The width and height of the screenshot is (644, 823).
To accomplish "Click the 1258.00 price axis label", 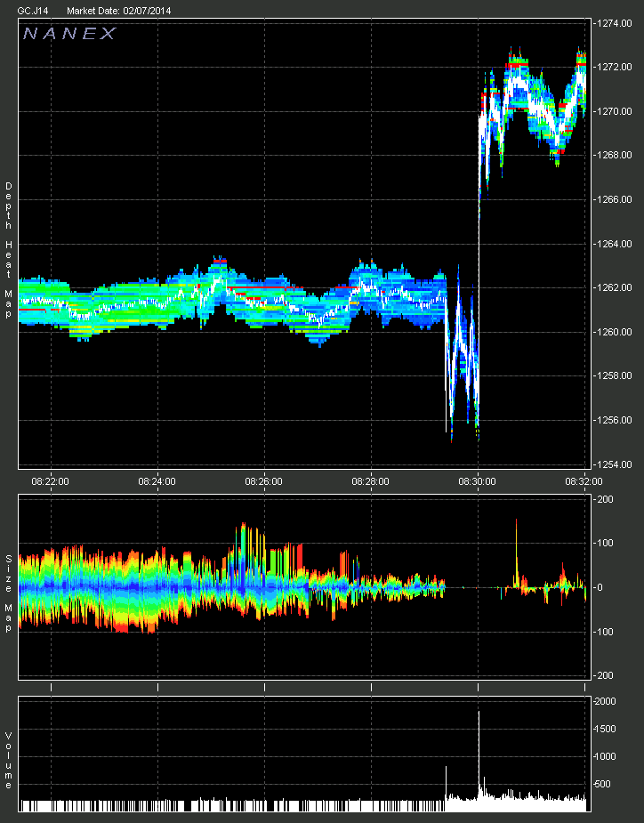I will coord(614,375).
